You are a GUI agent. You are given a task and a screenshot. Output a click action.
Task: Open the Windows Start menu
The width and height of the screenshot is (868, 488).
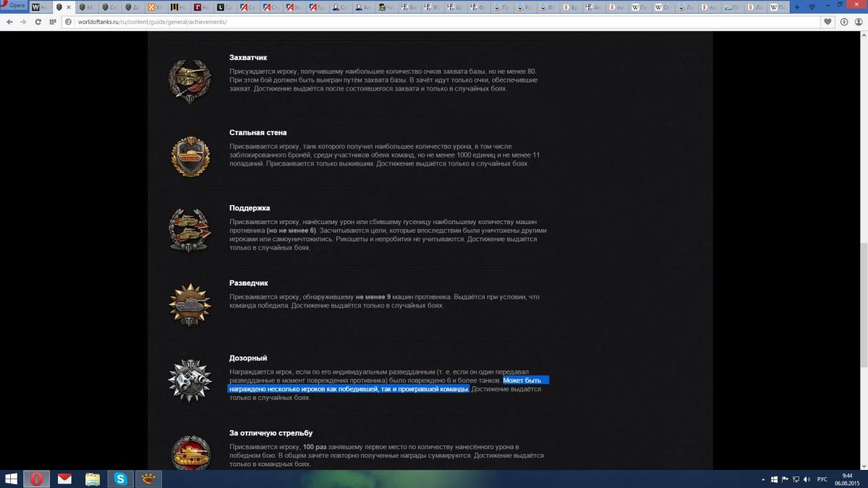coord(12,479)
